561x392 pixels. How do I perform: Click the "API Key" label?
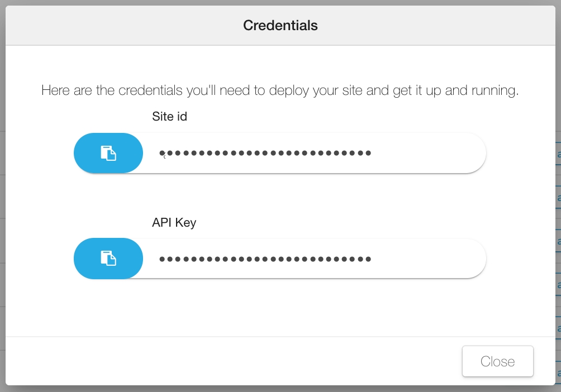(x=174, y=222)
